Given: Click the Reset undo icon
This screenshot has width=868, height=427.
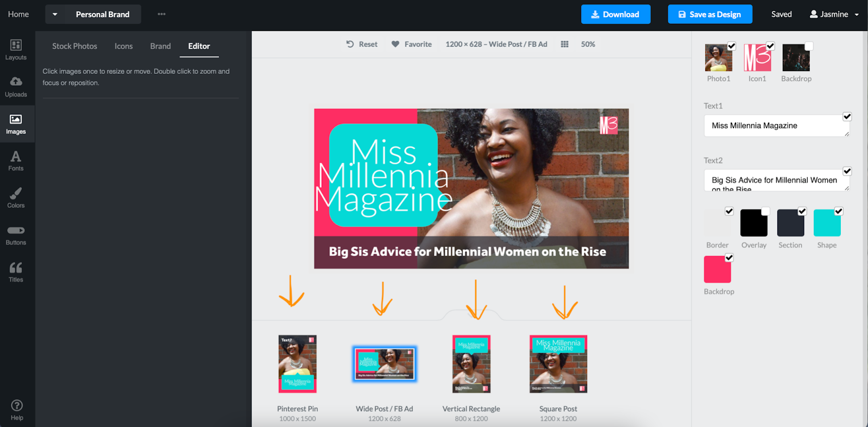Looking at the screenshot, I should (350, 44).
